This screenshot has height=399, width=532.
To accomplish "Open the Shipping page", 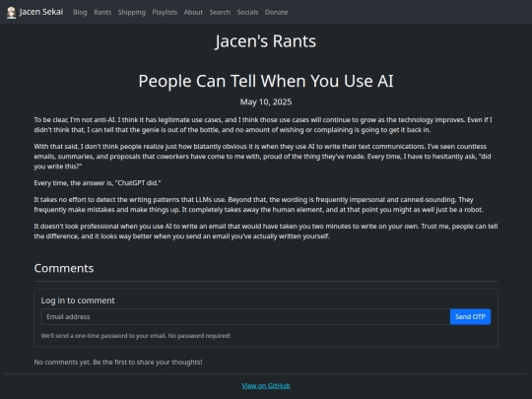I will click(132, 12).
